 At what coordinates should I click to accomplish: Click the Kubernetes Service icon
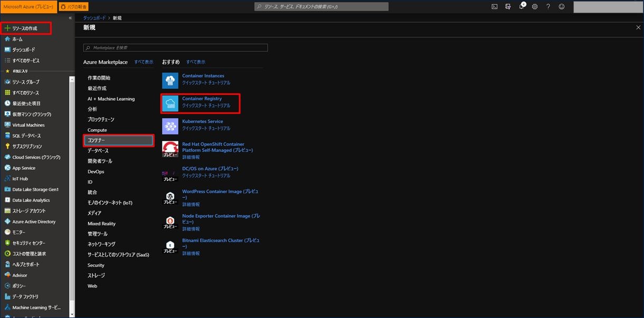point(170,126)
